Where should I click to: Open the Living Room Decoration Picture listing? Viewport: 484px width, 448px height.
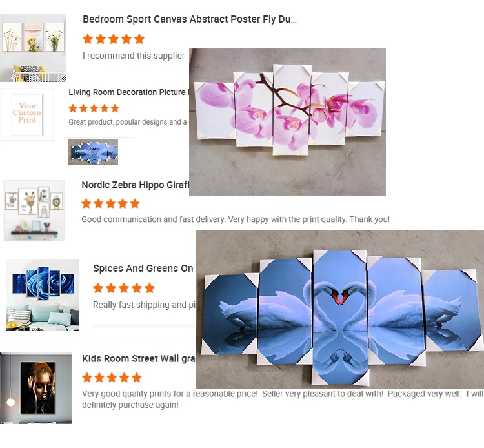click(x=128, y=92)
